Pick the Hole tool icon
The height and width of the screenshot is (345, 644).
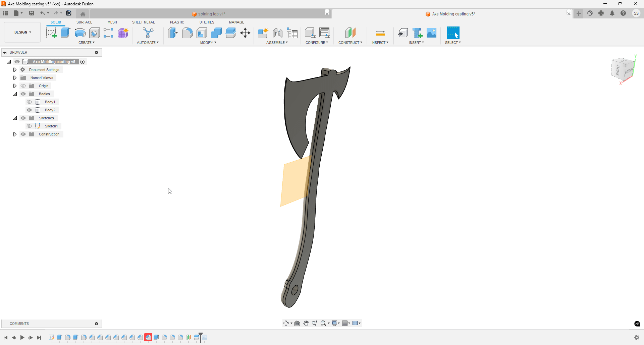95,33
